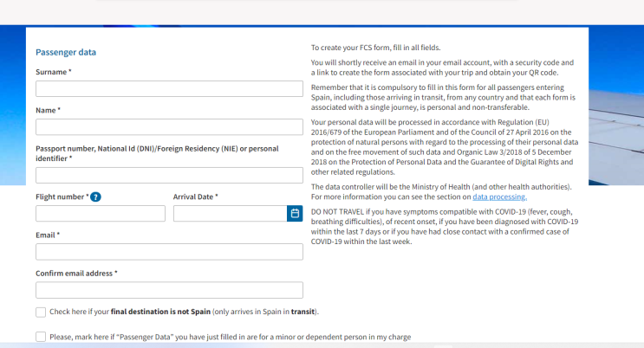Select the 'Name *' field label
Viewport: 644px width, 348px height.
48,111
